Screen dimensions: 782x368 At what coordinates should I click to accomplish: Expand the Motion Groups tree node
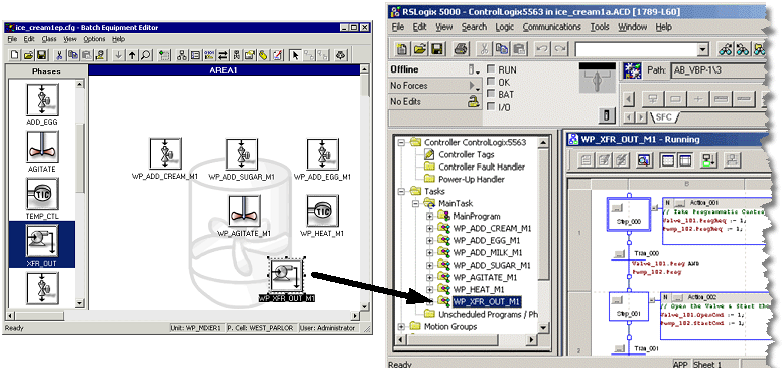(401, 327)
